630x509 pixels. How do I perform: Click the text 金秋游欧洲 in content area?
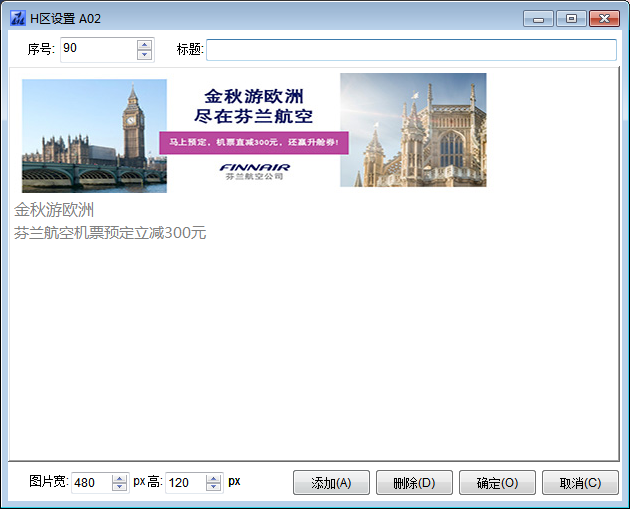click(54, 210)
